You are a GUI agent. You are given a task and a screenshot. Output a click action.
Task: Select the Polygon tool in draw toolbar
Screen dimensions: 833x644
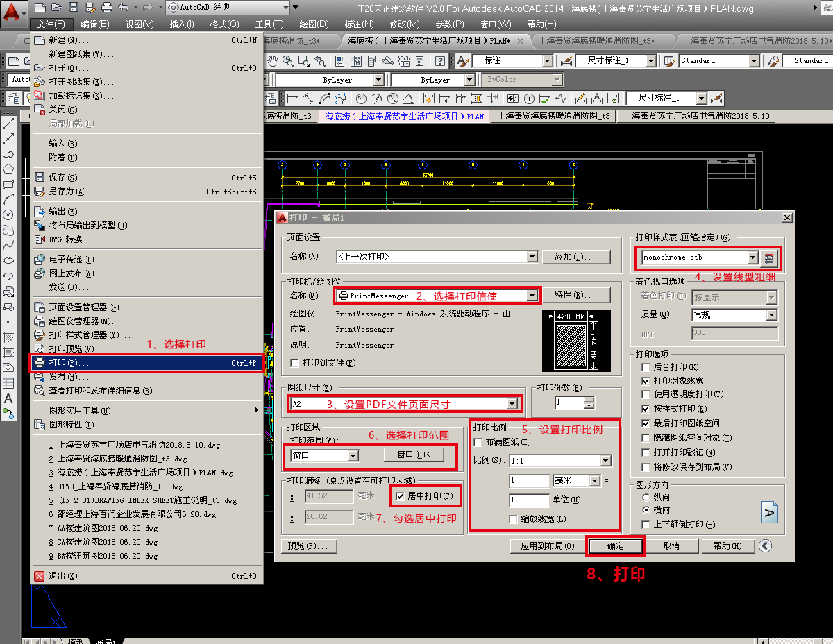[8, 169]
